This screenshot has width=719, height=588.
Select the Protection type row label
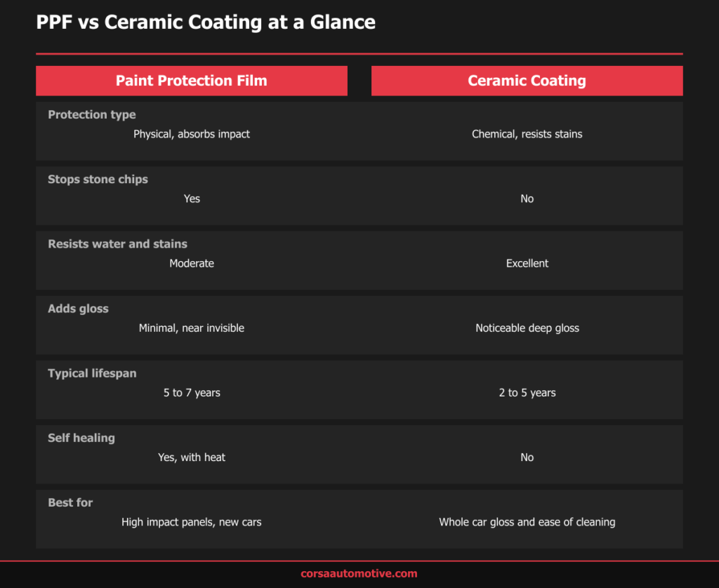pyautogui.click(x=92, y=114)
